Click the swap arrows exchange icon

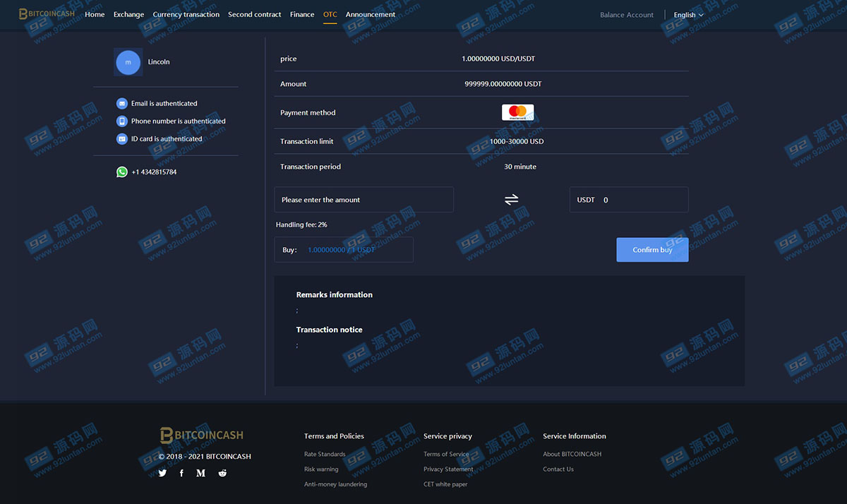512,200
